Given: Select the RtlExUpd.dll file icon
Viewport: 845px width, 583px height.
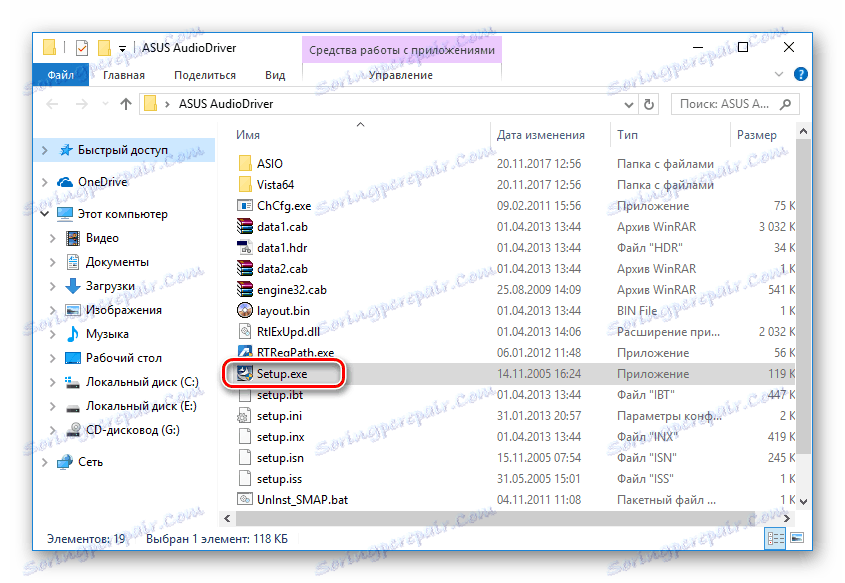Looking at the screenshot, I should click(x=245, y=331).
